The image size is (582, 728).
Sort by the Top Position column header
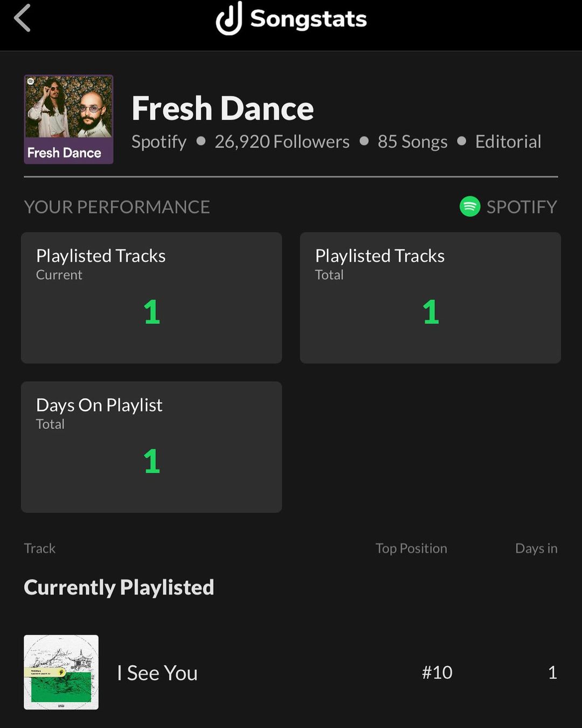click(411, 548)
